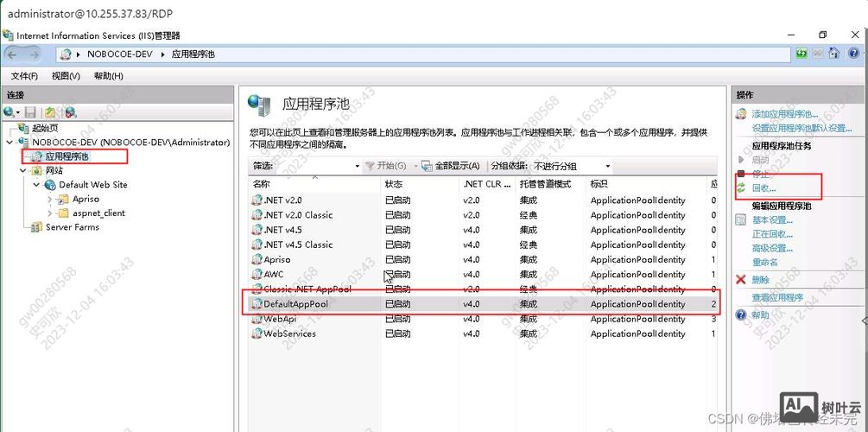
Task: Click the 基本设置 icon under 编辑应用程序池
Action: 741,219
